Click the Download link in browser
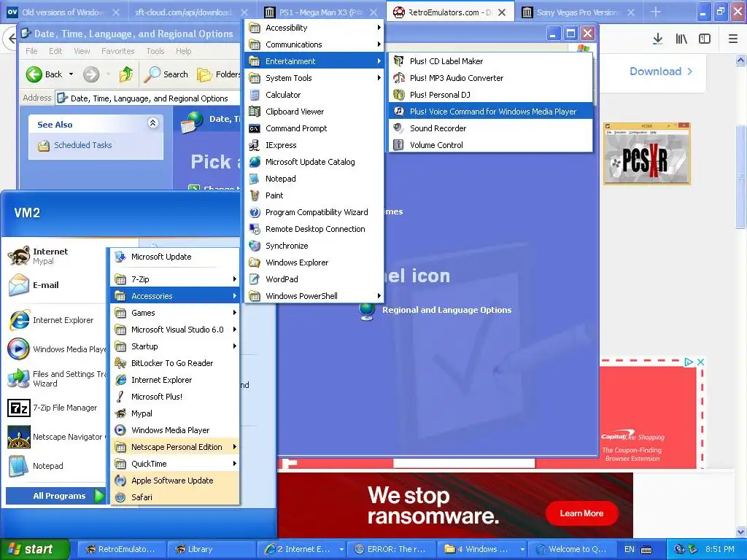747x560 pixels. pyautogui.click(x=661, y=71)
